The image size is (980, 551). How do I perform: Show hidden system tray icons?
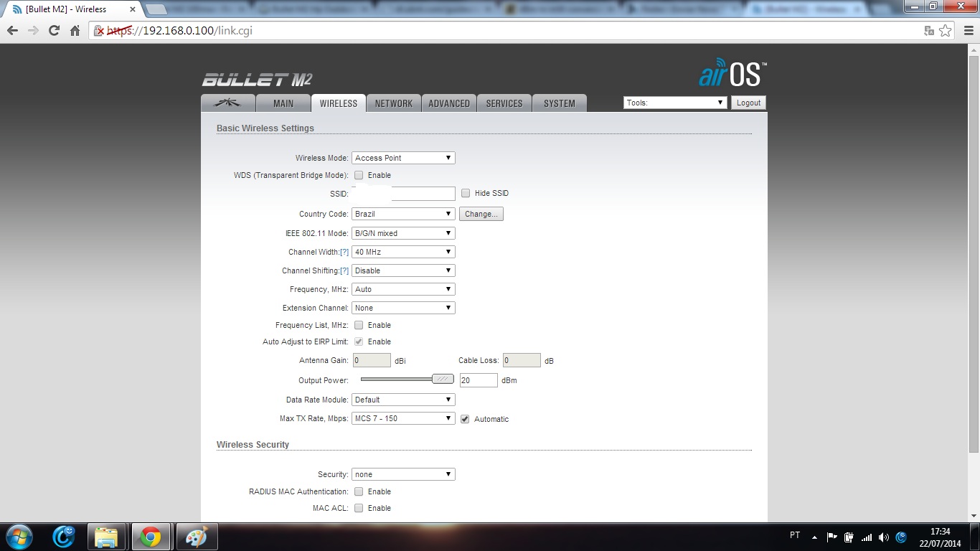pos(814,537)
